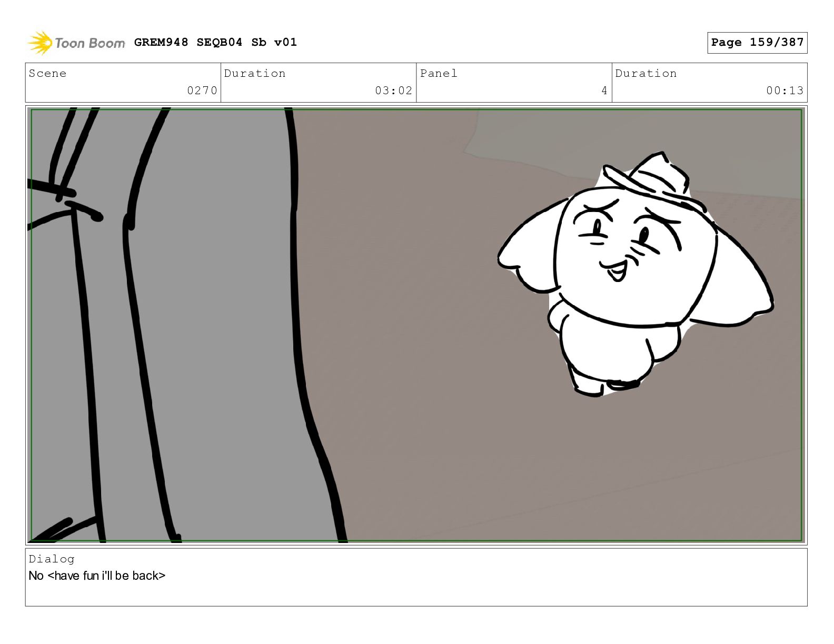Select the title text GREM948 SEQB04 Sb v01
This screenshot has width=834, height=644.
[215, 42]
